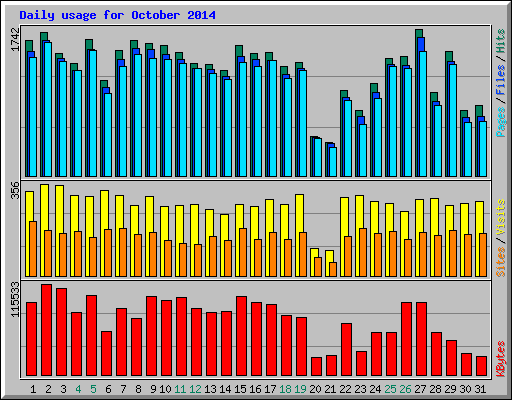Click day 29 on the x-axis
Viewport: 512px width, 400px height.
450,389
